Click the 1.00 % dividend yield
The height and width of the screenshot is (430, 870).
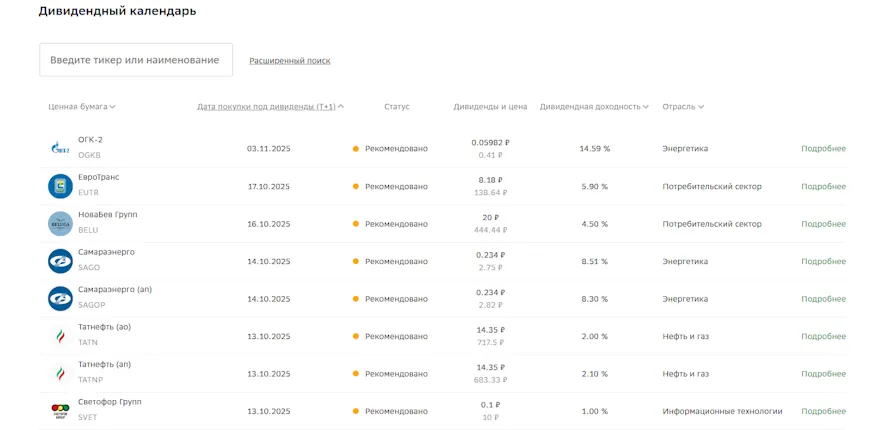pyautogui.click(x=595, y=411)
